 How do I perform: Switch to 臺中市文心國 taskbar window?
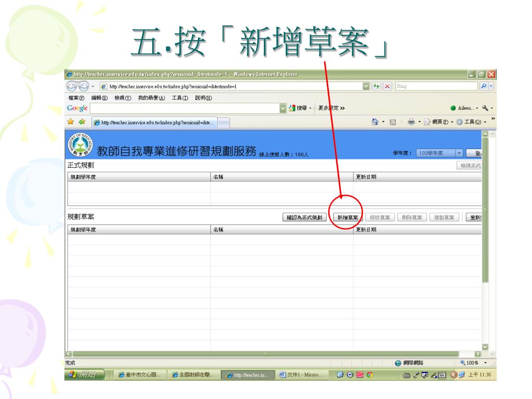point(140,375)
